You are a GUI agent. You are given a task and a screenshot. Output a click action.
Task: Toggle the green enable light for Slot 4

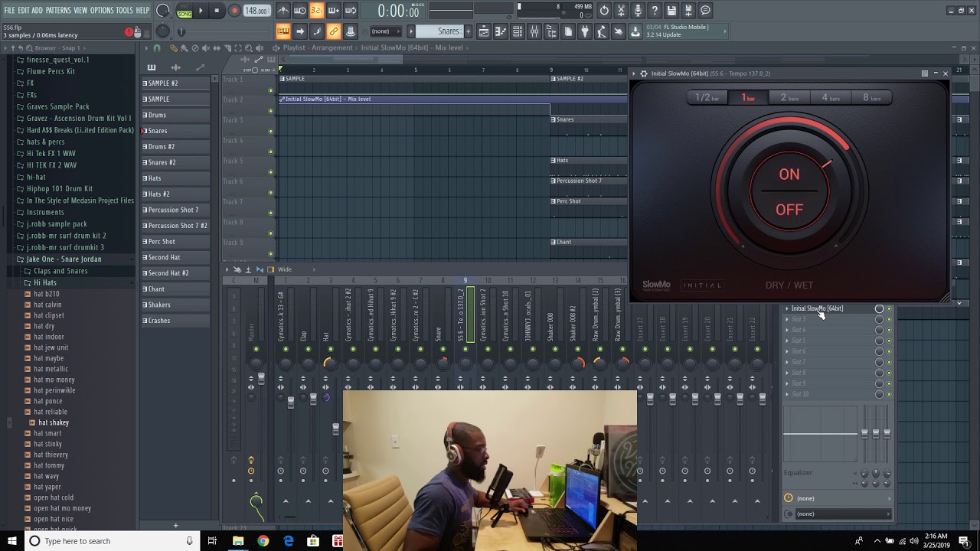tap(889, 330)
